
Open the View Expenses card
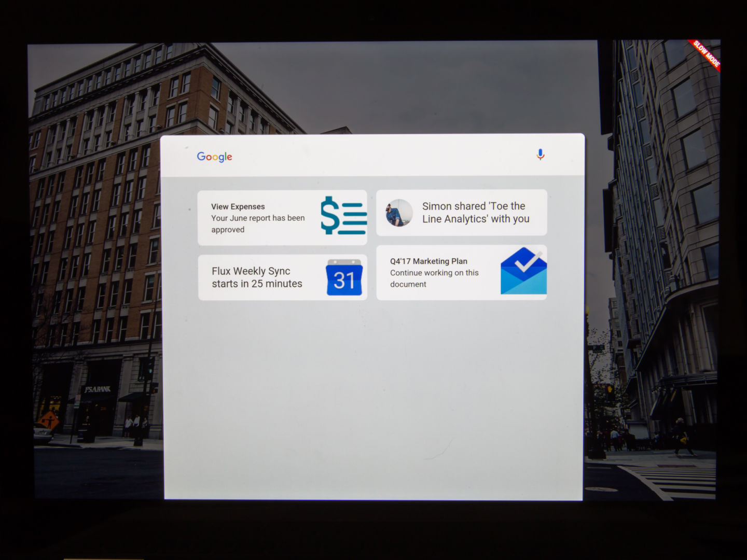(x=282, y=218)
